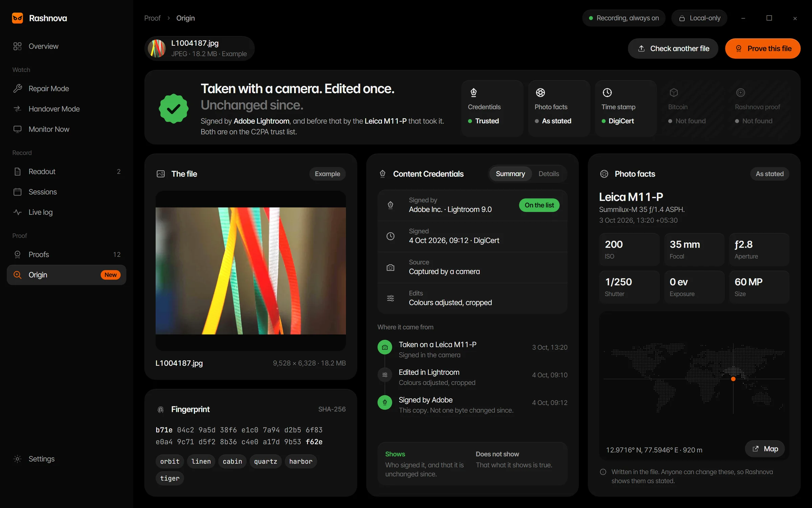This screenshot has width=812, height=508.
Task: Open the Readout record page
Action: [67, 172]
